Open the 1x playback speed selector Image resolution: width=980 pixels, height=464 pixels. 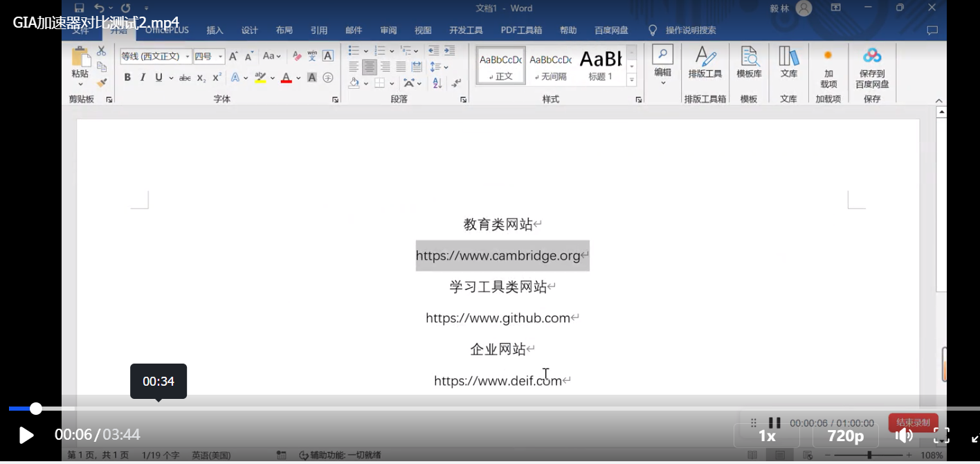[767, 436]
